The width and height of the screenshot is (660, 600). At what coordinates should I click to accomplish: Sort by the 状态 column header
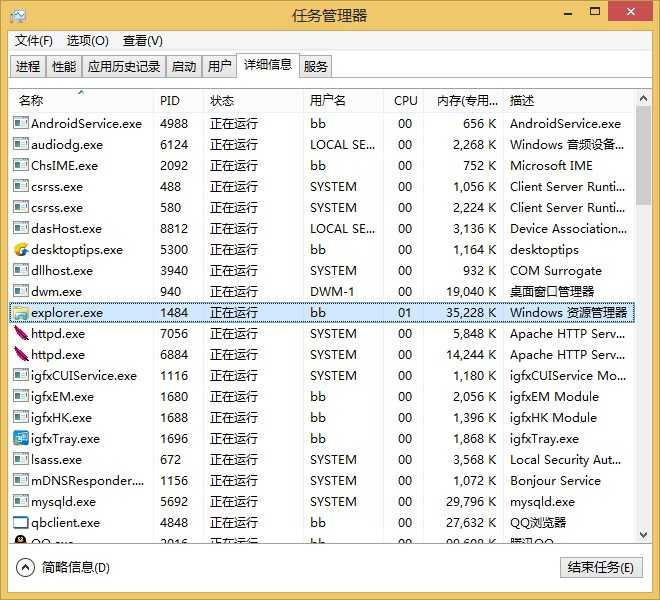[253, 101]
